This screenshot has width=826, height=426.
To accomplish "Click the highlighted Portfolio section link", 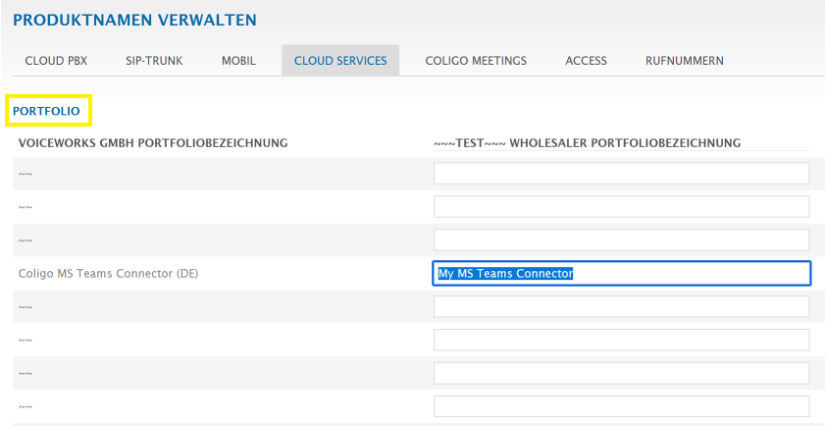I will (x=46, y=110).
